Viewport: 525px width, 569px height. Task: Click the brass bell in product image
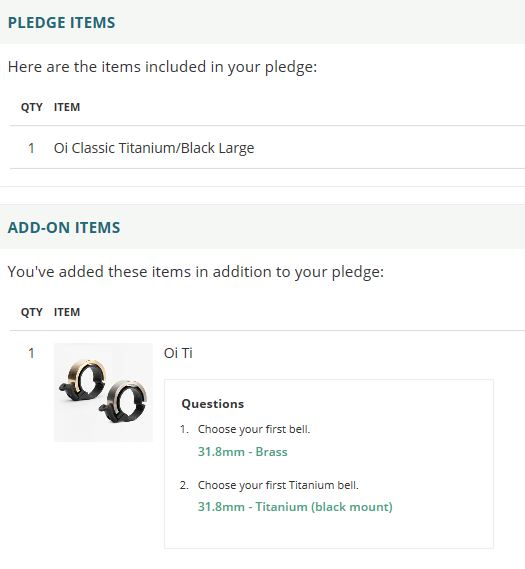coord(83,379)
